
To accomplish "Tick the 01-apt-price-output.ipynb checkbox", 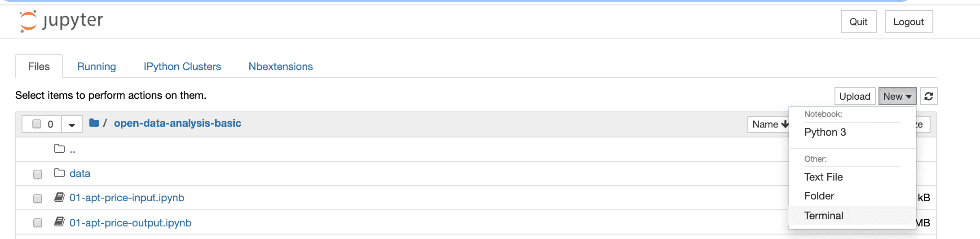I will pos(38,223).
